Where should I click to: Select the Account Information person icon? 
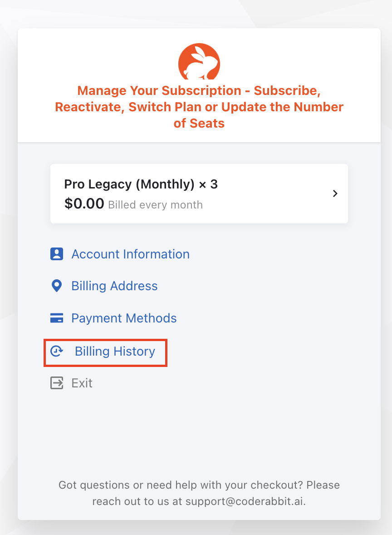coord(56,254)
